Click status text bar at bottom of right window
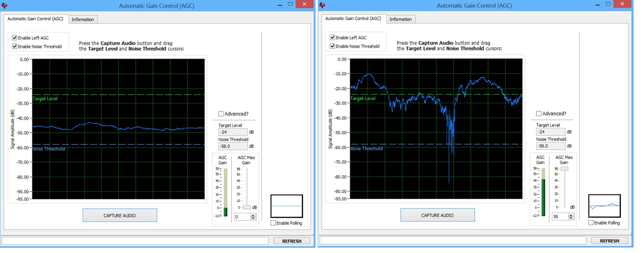 coord(453,241)
